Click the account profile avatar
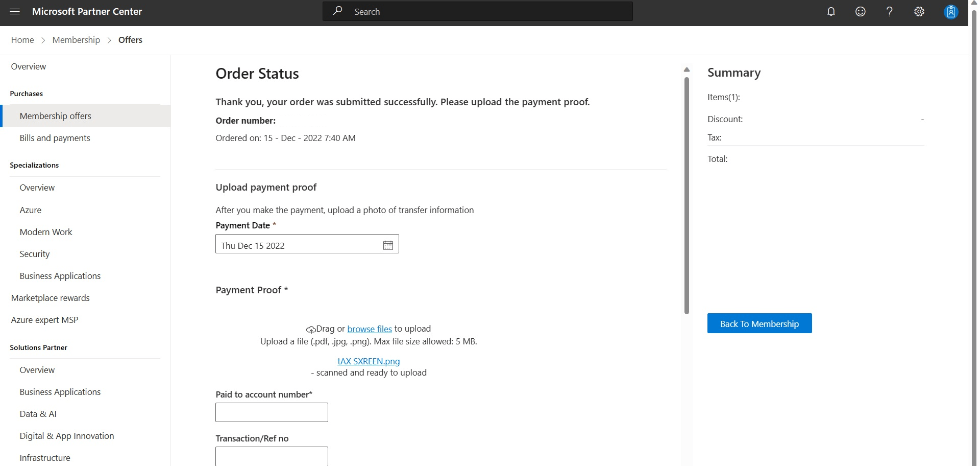 tap(950, 11)
